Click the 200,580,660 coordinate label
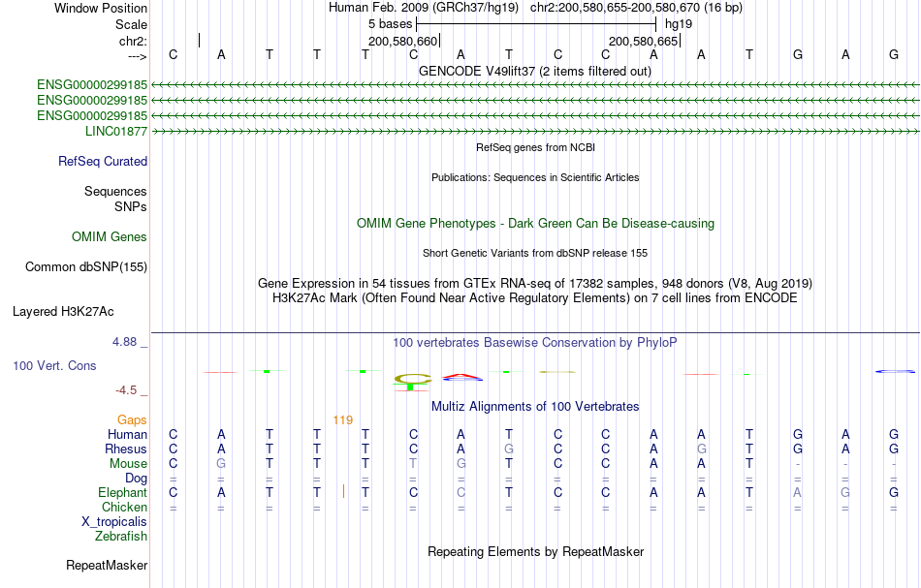The height and width of the screenshot is (588, 921). point(403,41)
